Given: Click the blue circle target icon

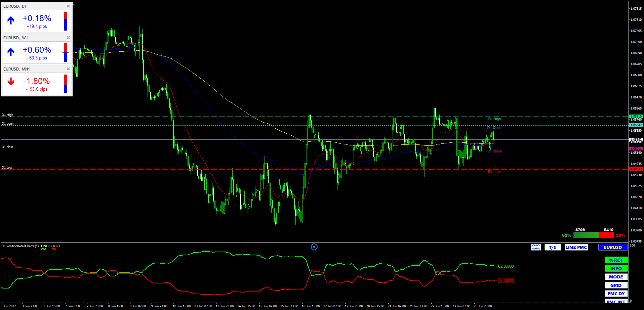Looking at the screenshot, I should 314,247.
